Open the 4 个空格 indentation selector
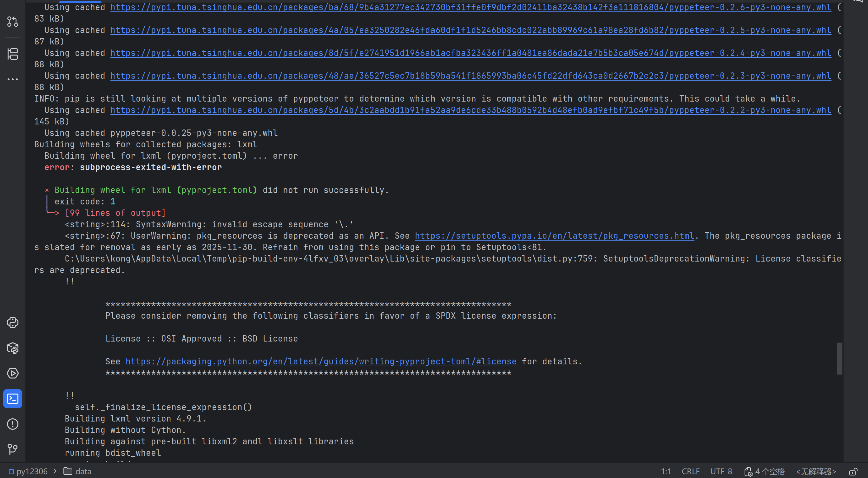This screenshot has height=478, width=868. (x=770, y=471)
